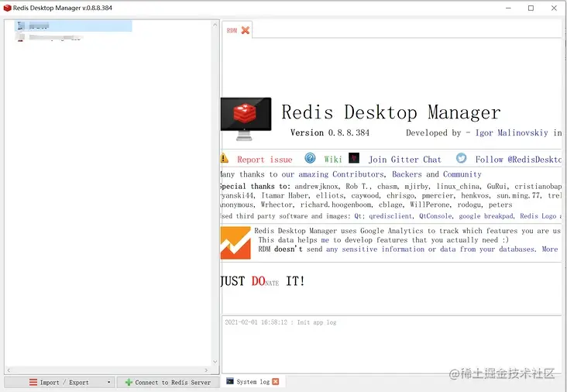Click the Gitter chat icon
This screenshot has height=392, width=567.
pos(354,158)
